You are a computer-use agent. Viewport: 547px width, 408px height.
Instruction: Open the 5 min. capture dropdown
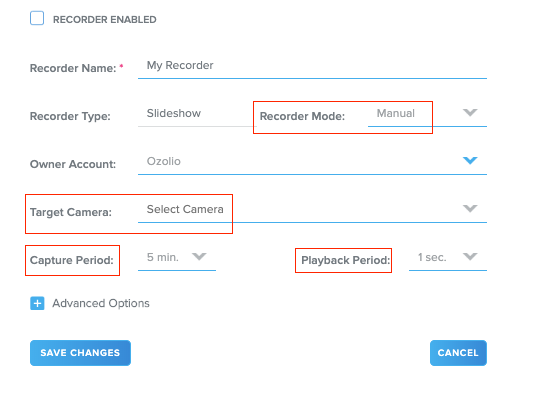pyautogui.click(x=177, y=258)
